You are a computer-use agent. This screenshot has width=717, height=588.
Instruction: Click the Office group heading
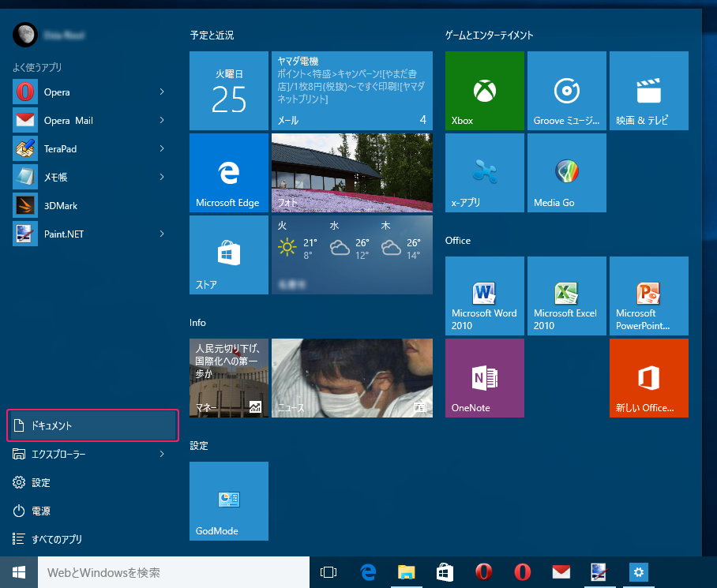tap(458, 240)
